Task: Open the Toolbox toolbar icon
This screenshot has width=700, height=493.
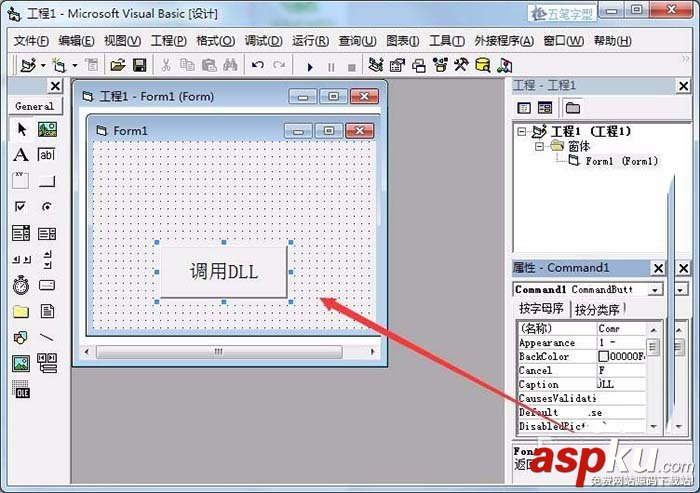Action: click(461, 65)
